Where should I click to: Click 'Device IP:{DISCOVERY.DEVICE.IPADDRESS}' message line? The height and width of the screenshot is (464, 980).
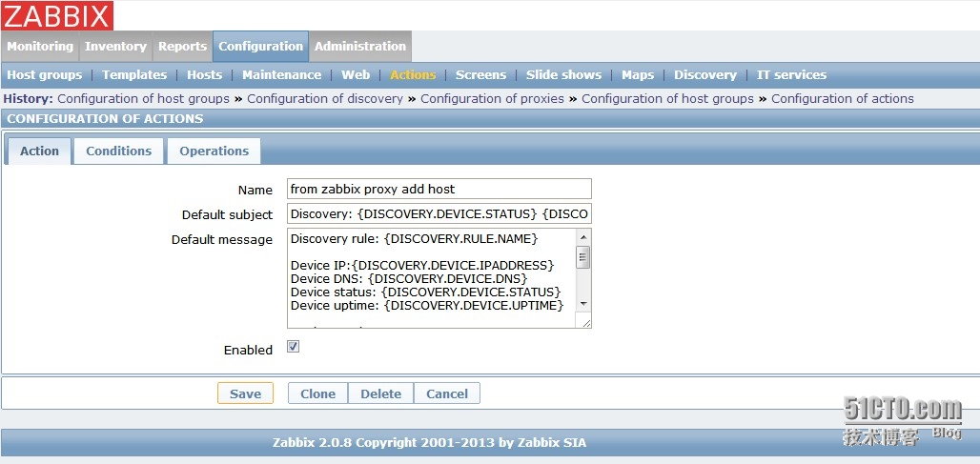[x=422, y=266]
